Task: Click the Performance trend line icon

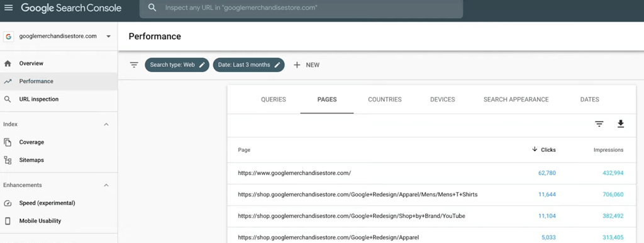Action: point(8,81)
